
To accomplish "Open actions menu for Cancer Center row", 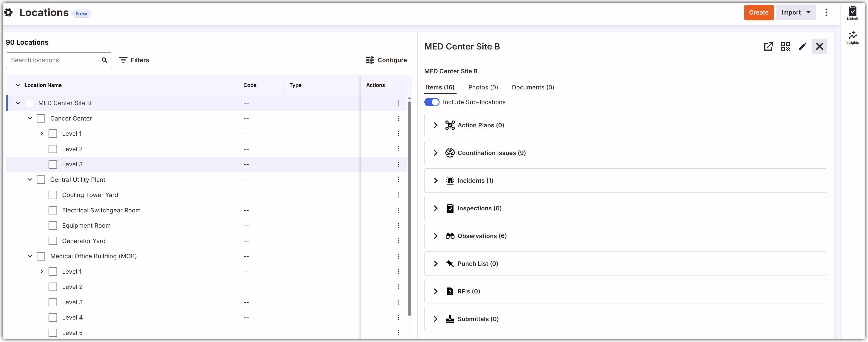I will click(398, 118).
